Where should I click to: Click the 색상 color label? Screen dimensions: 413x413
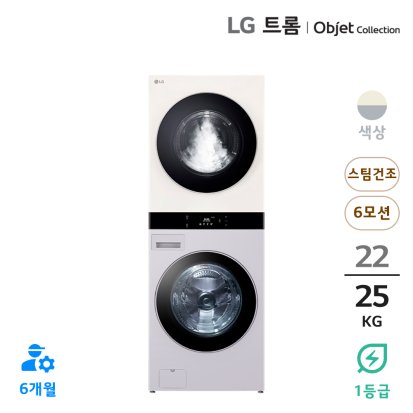pos(372,132)
